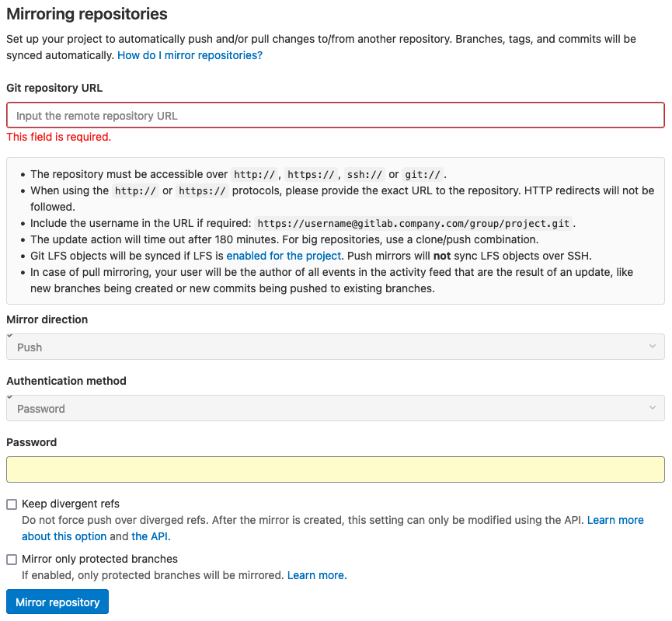Open 'How do I mirror repositories?' help link
The height and width of the screenshot is (621, 672).
point(190,56)
